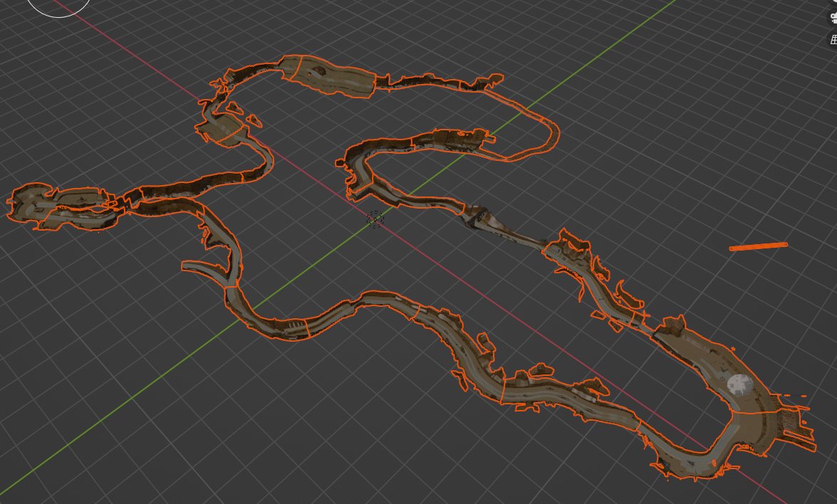This screenshot has width=837, height=504.
Task: Select the wide top segment of the track
Action: click(x=327, y=75)
